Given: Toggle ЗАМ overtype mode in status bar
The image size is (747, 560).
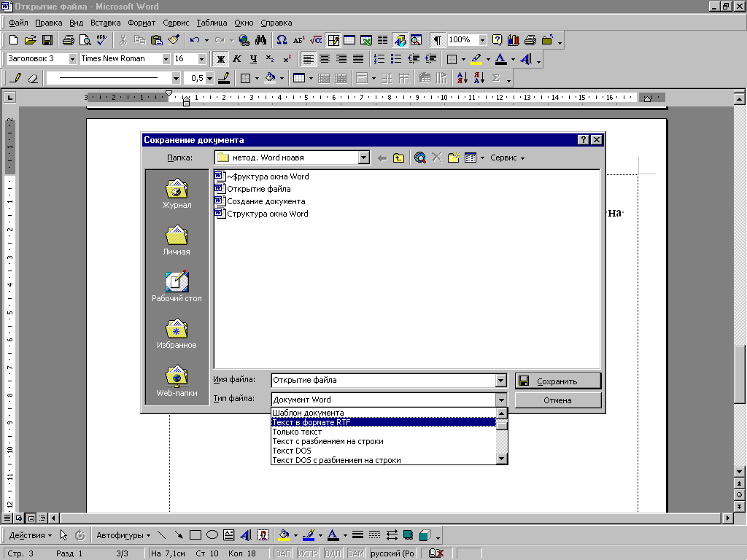Looking at the screenshot, I should (x=356, y=553).
